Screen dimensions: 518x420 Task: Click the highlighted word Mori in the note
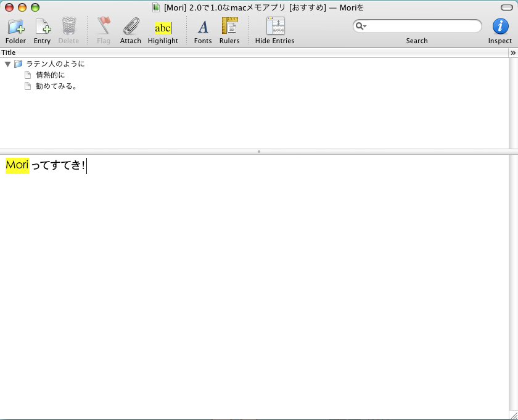click(17, 165)
